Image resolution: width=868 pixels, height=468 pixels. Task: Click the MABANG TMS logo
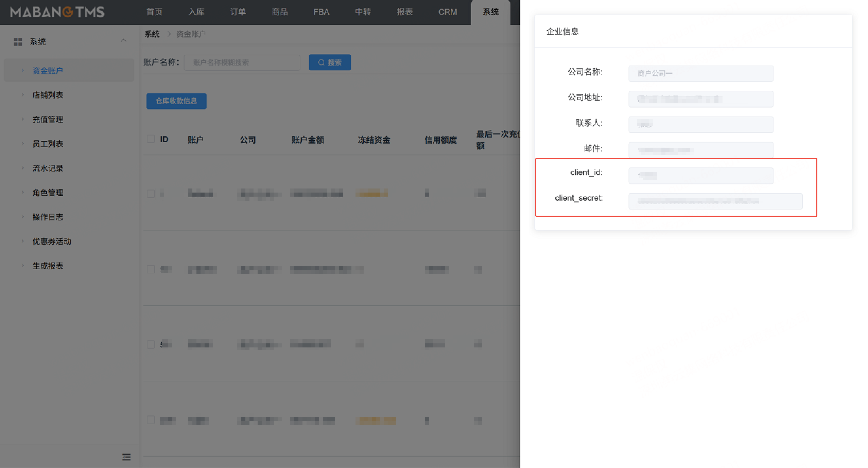coord(57,12)
